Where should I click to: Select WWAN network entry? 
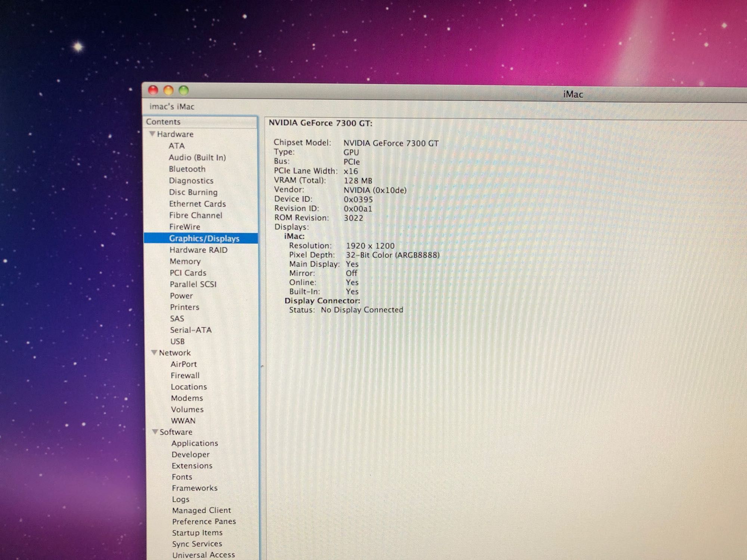pos(183,420)
